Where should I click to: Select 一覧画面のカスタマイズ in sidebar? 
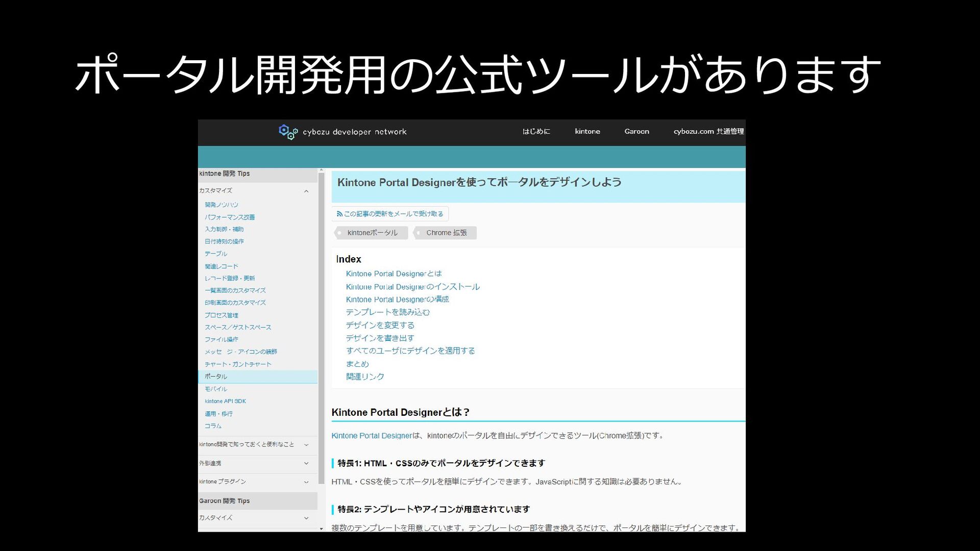(235, 290)
